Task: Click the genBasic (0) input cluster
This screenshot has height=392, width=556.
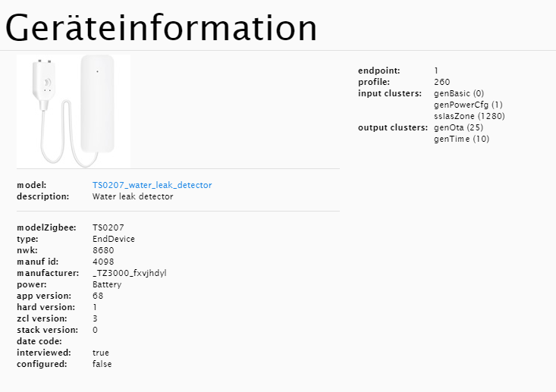Action: 459,93
